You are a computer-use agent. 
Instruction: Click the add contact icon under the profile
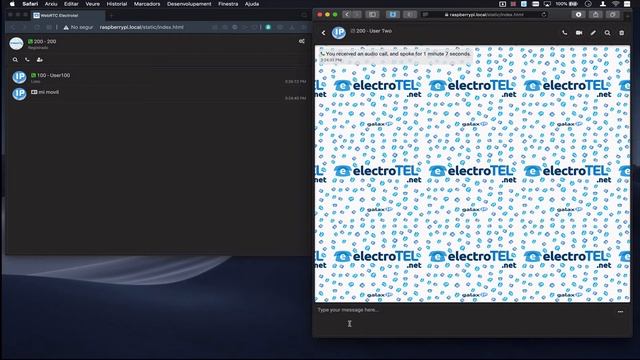pos(40,60)
